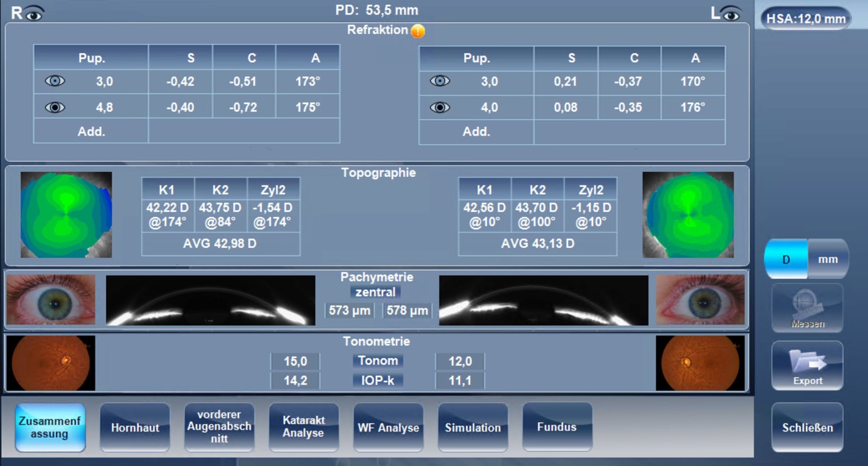This screenshot has width=868, height=466.
Task: Open the Fundus tab
Action: pos(557,427)
